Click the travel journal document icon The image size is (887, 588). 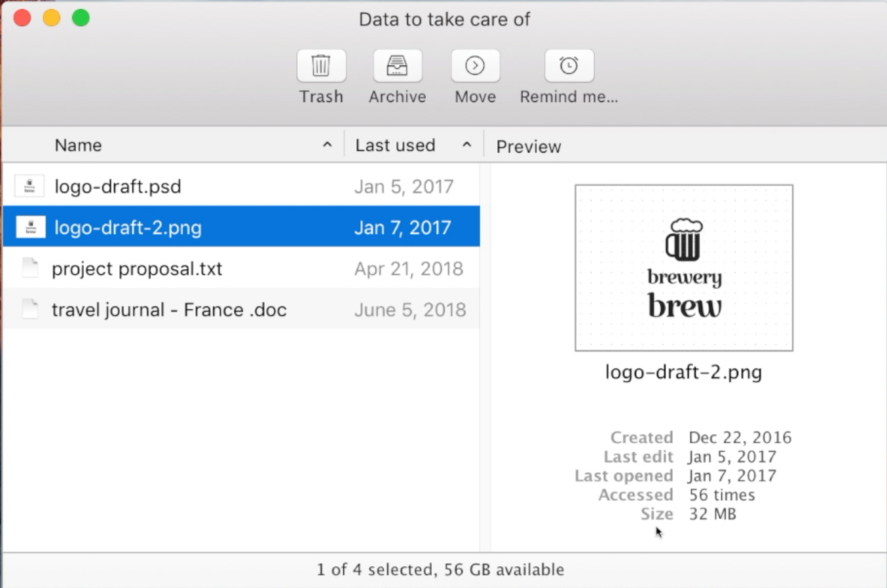(29, 309)
